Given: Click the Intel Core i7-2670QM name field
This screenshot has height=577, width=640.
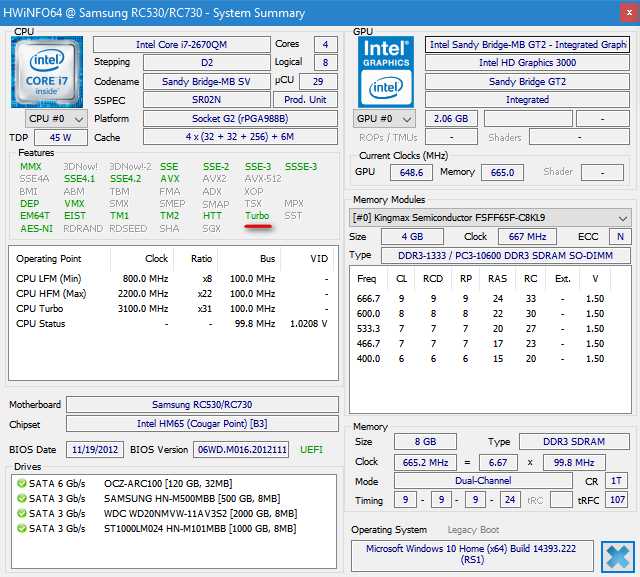Looking at the screenshot, I should tap(182, 44).
